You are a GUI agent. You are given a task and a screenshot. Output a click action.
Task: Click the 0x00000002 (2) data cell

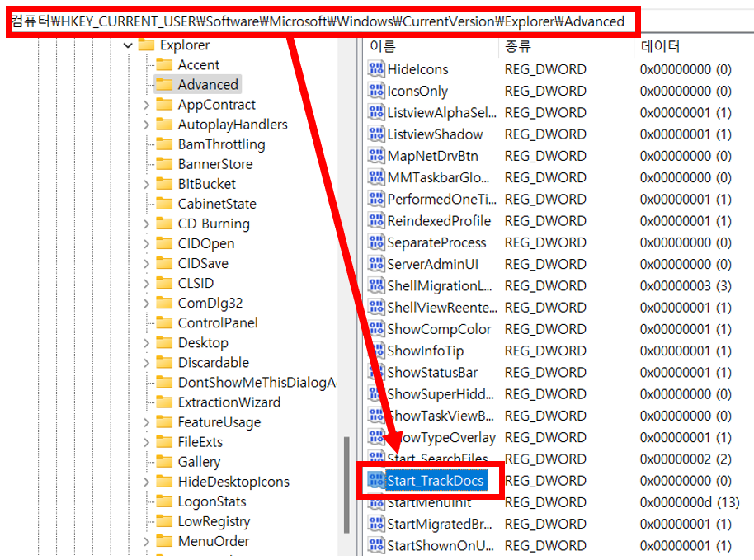tap(686, 459)
